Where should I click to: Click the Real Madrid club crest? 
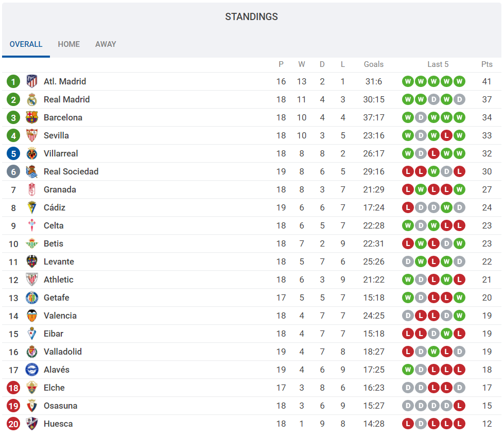coord(32,99)
